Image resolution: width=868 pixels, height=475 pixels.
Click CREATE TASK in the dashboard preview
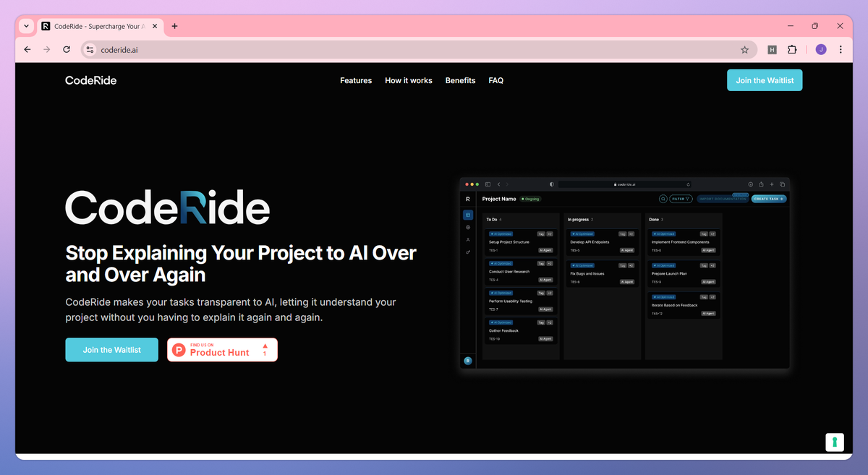(769, 199)
